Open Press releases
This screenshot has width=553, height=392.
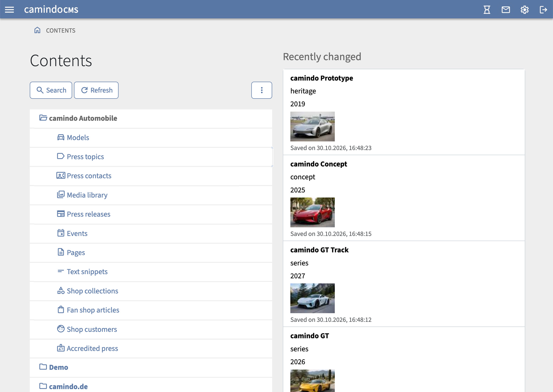pos(89,214)
